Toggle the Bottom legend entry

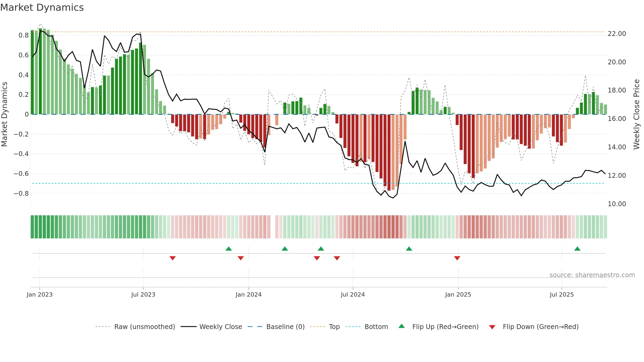[367, 327]
